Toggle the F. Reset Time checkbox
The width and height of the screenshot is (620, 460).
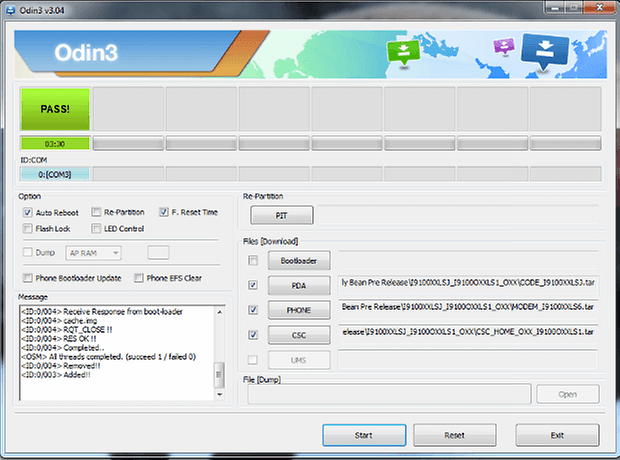tap(164, 212)
